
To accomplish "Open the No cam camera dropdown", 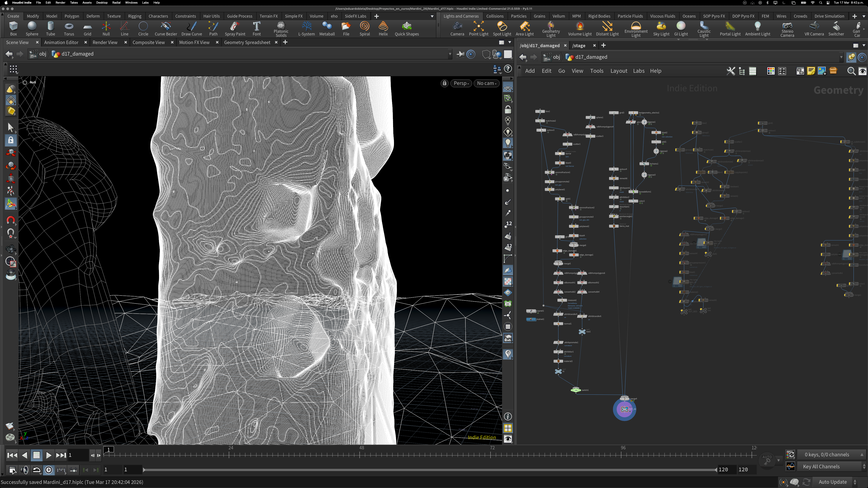I will (487, 83).
